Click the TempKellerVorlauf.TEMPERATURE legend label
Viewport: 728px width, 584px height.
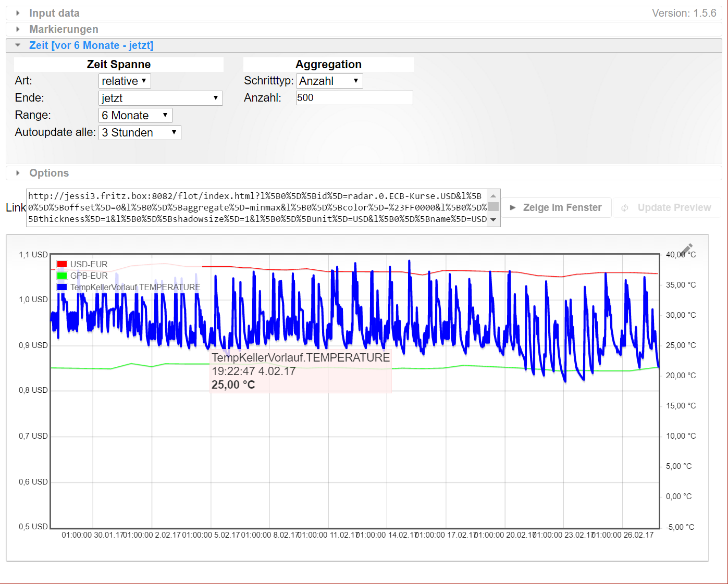[x=135, y=287]
